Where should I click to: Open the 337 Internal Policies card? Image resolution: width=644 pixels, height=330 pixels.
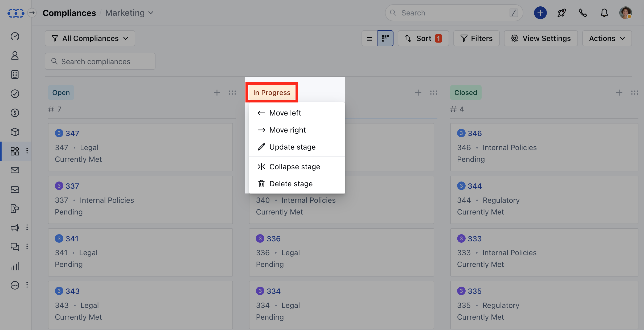point(140,200)
